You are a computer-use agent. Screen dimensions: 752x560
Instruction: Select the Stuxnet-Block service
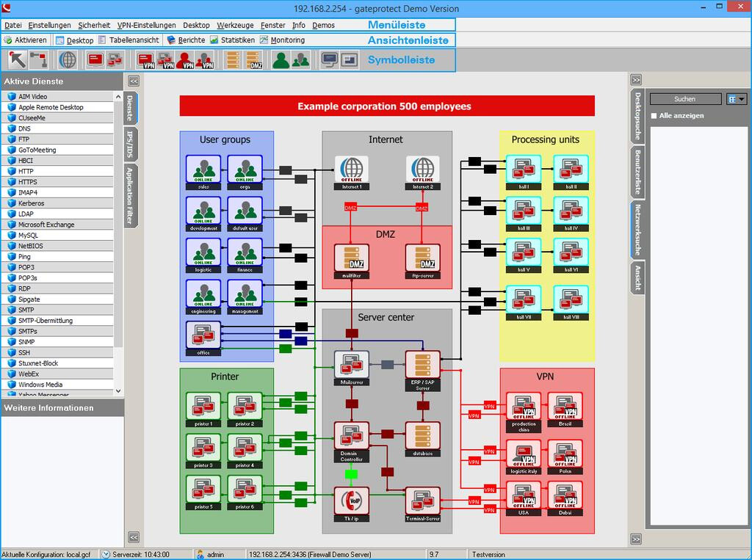(57, 363)
